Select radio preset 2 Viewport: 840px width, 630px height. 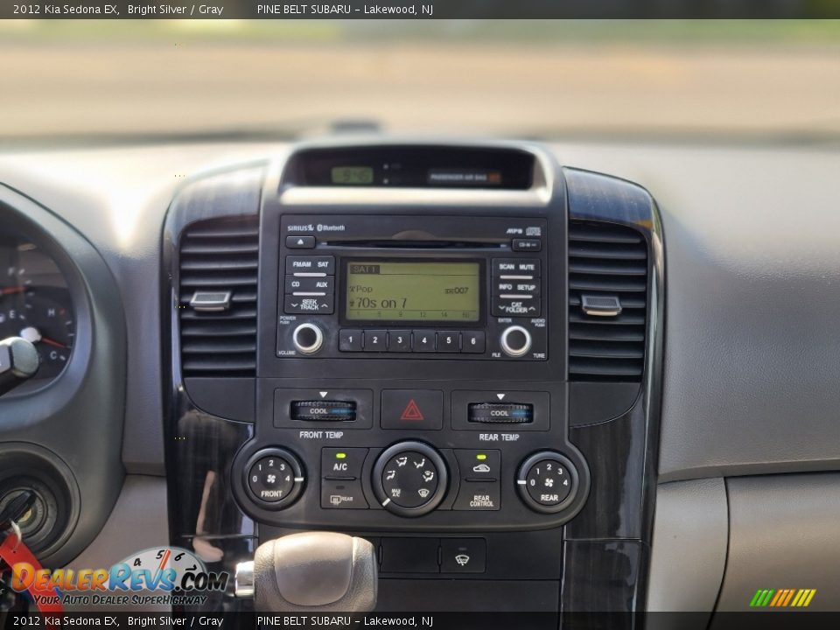click(375, 340)
